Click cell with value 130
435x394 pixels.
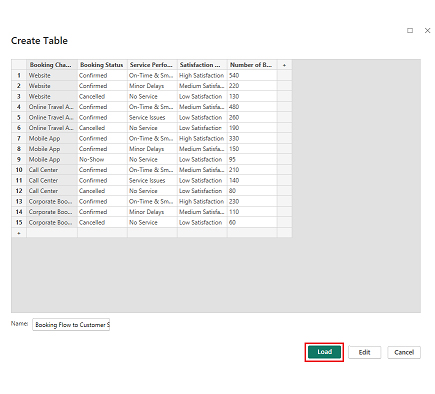coord(252,96)
